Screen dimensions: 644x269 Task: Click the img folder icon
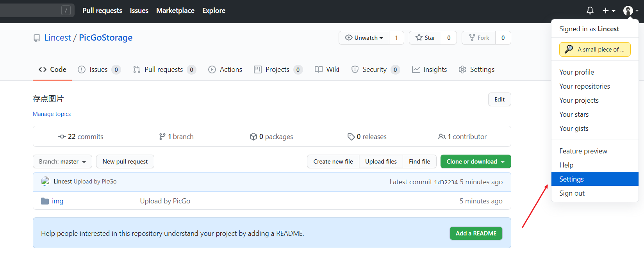pyautogui.click(x=45, y=201)
